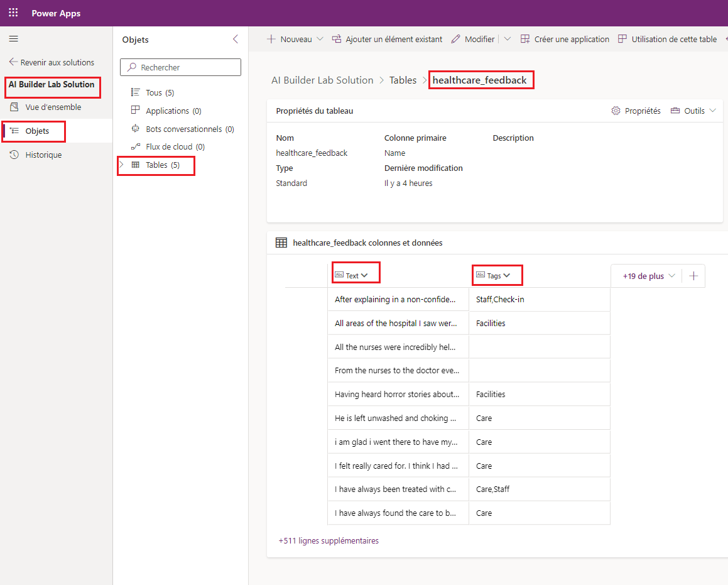
Task: Select cell 'All areas of the hospital I saw wer...'
Action: pos(398,323)
